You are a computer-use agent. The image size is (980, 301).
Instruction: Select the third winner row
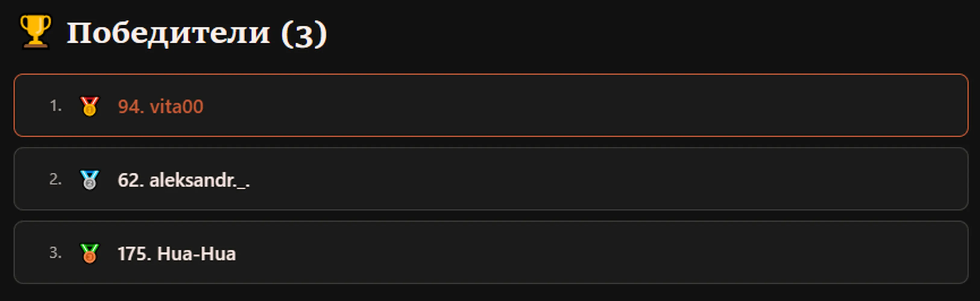pyautogui.click(x=491, y=252)
